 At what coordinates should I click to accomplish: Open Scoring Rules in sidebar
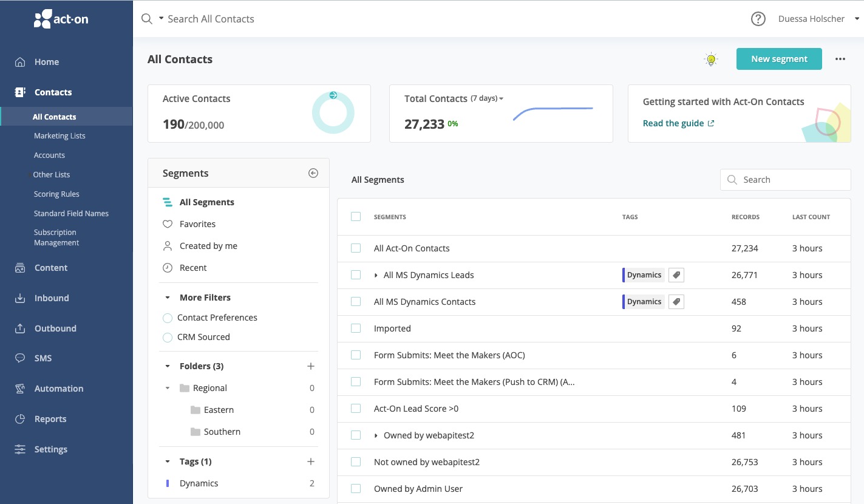point(56,194)
